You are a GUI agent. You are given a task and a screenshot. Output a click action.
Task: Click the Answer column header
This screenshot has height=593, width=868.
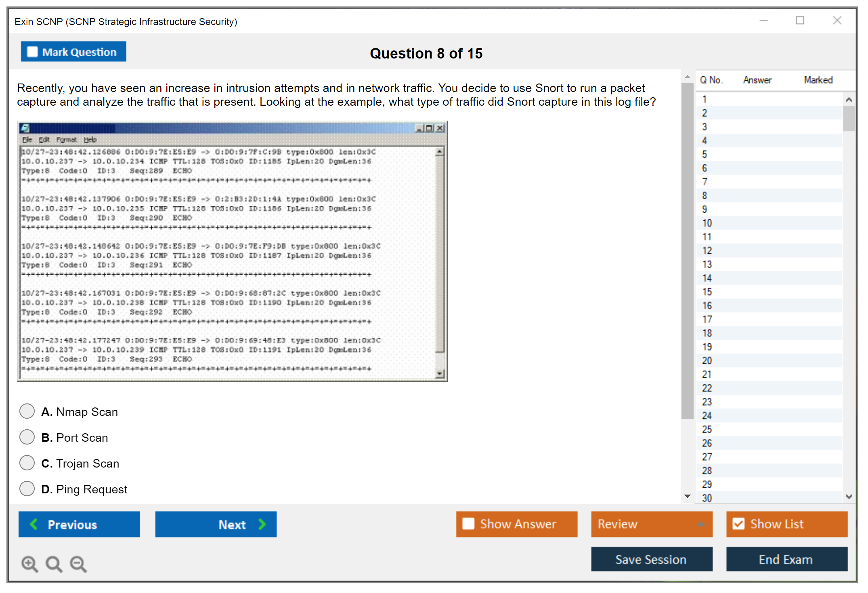pyautogui.click(x=757, y=80)
